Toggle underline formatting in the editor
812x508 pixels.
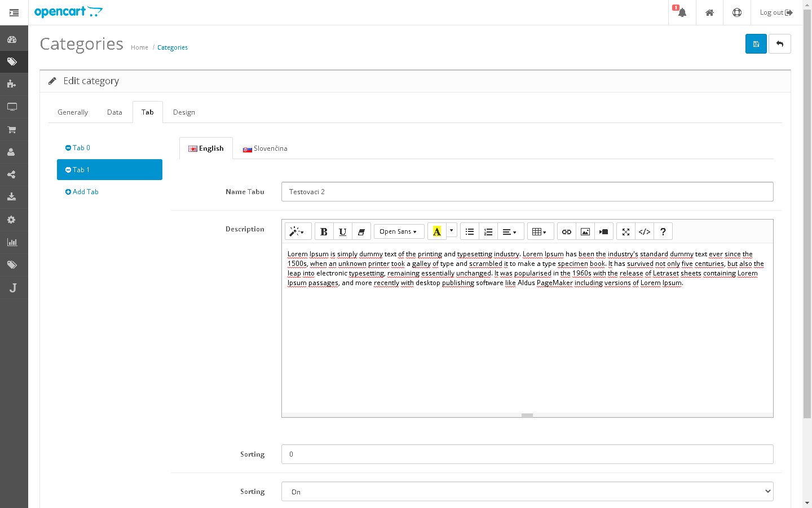pos(342,231)
